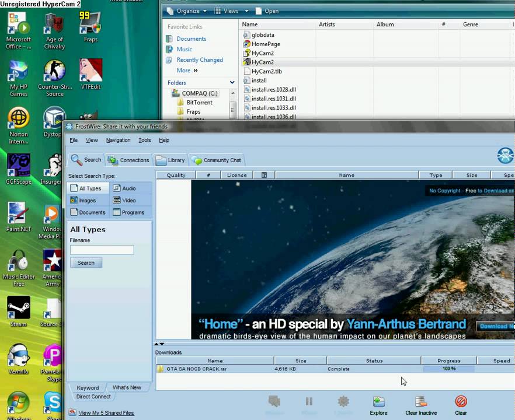Launch Counter-Strike Source desktop icon
The image size is (515, 420).
click(x=54, y=78)
